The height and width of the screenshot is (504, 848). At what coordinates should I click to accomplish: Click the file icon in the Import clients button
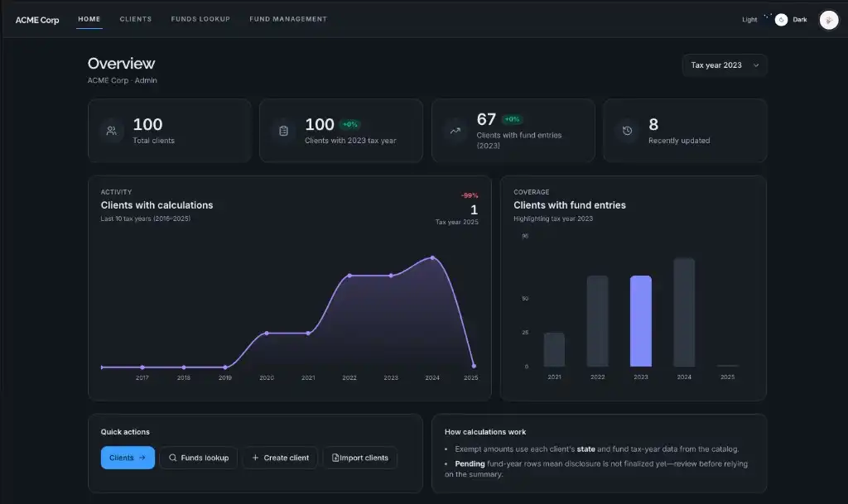click(x=335, y=458)
